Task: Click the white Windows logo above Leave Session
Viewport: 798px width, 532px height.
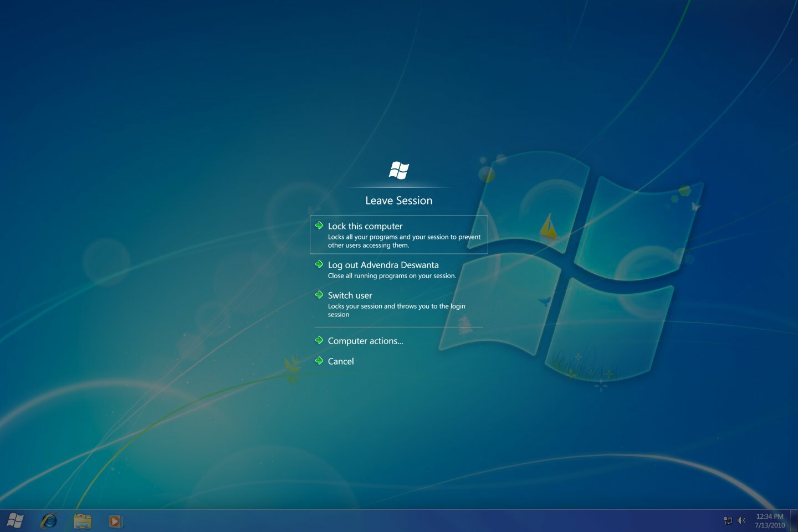Action: [399, 171]
